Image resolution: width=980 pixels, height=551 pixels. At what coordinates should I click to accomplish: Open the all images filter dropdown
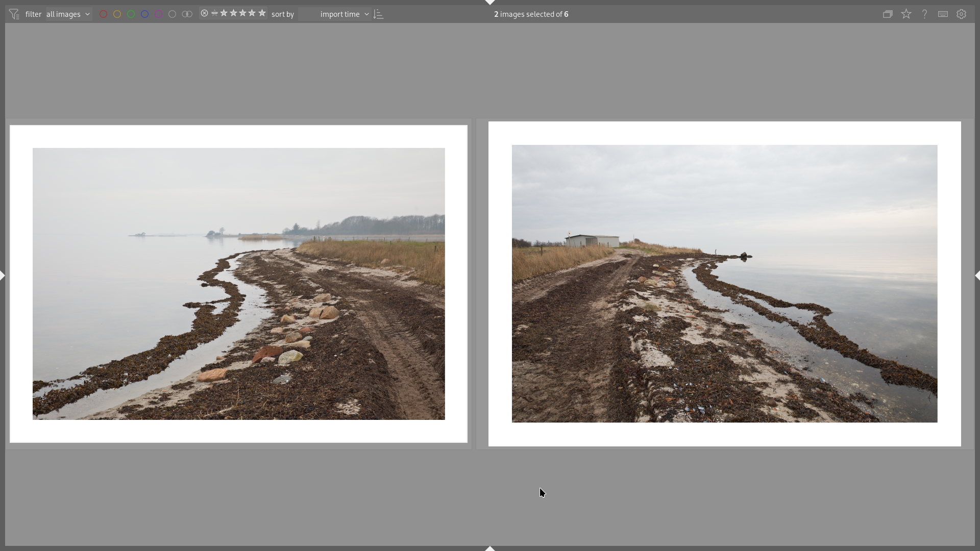pos(68,14)
